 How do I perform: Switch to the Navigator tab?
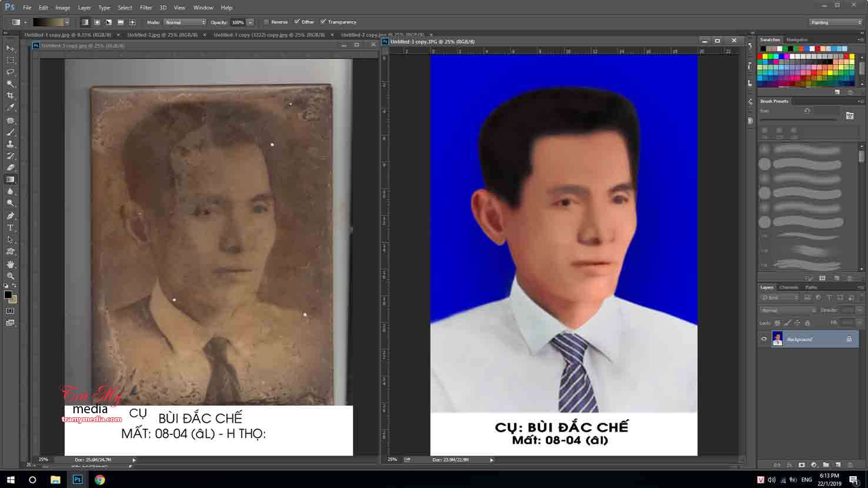coord(797,40)
